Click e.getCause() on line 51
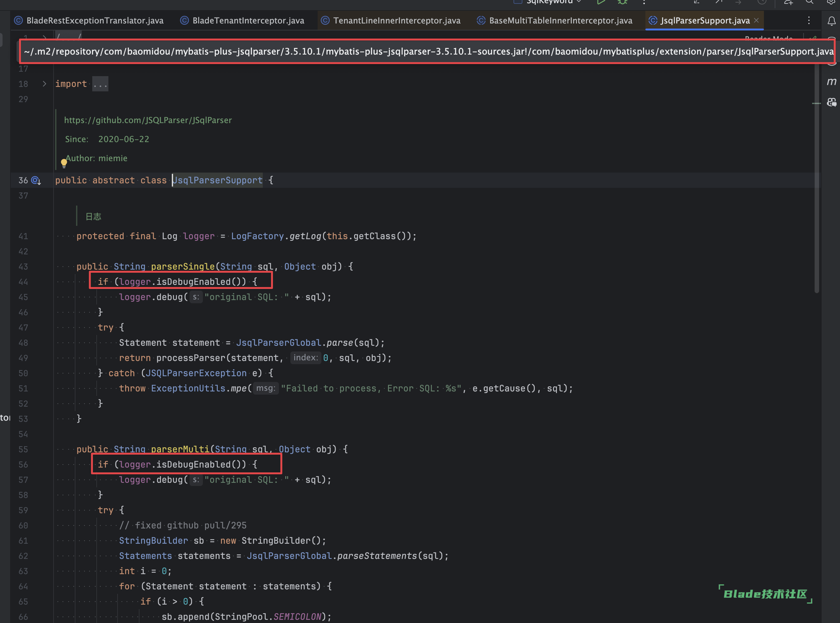The width and height of the screenshot is (840, 623). 504,389
